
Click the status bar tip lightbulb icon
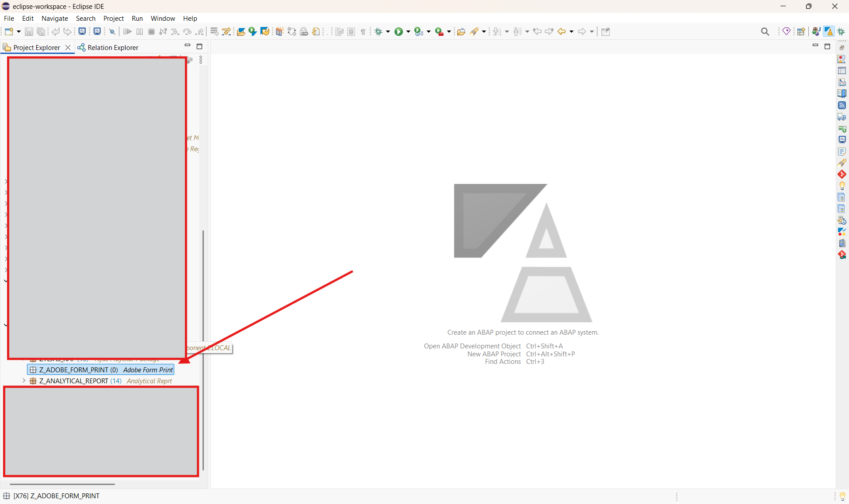(x=842, y=496)
